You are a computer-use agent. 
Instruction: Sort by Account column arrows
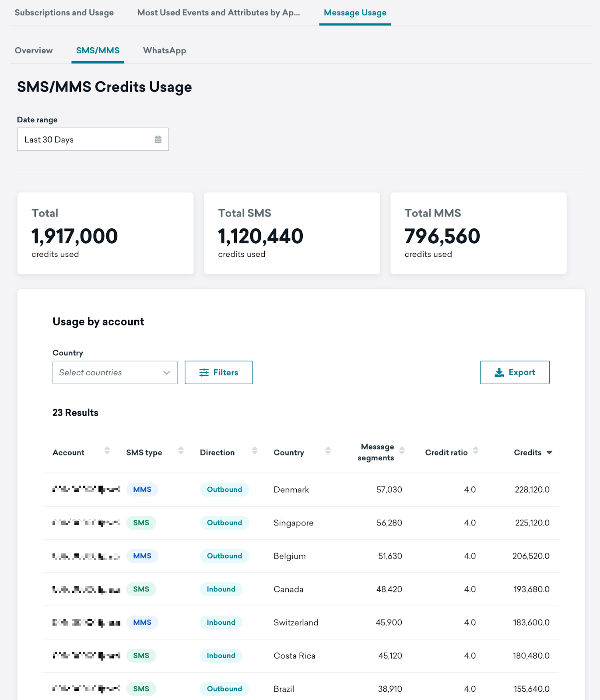[x=107, y=451]
